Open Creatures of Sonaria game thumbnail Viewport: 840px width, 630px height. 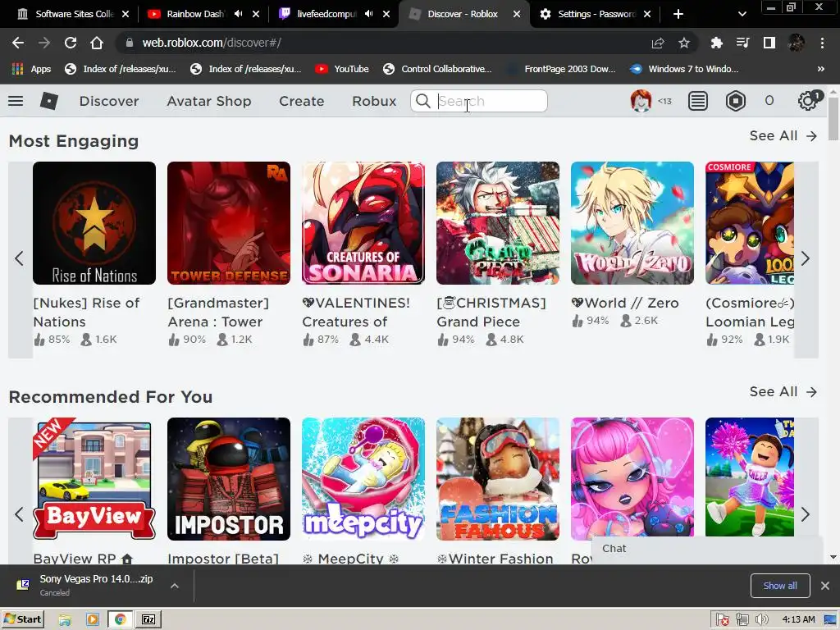363,223
